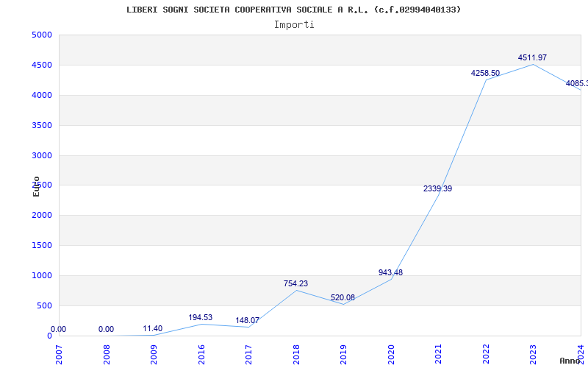The height and width of the screenshot is (368, 588).
Task: Click the 'Euro' y-axis title
Action: click(36, 186)
